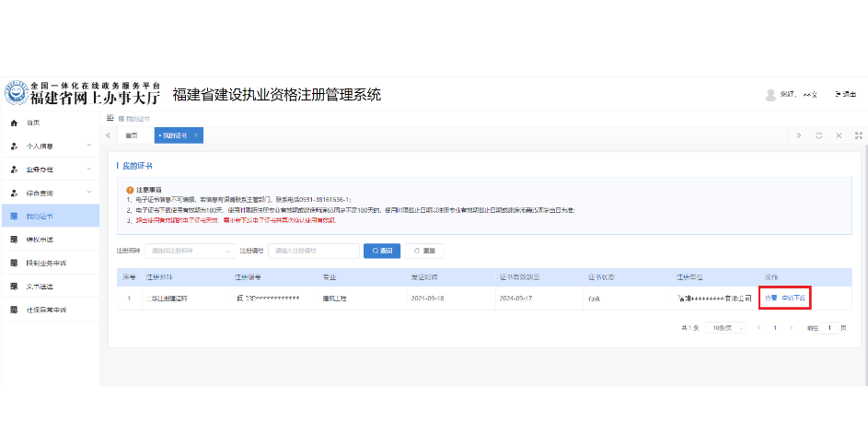868x446 pixels.
Task: Click the 申请下载 link in table row
Action: click(794, 299)
